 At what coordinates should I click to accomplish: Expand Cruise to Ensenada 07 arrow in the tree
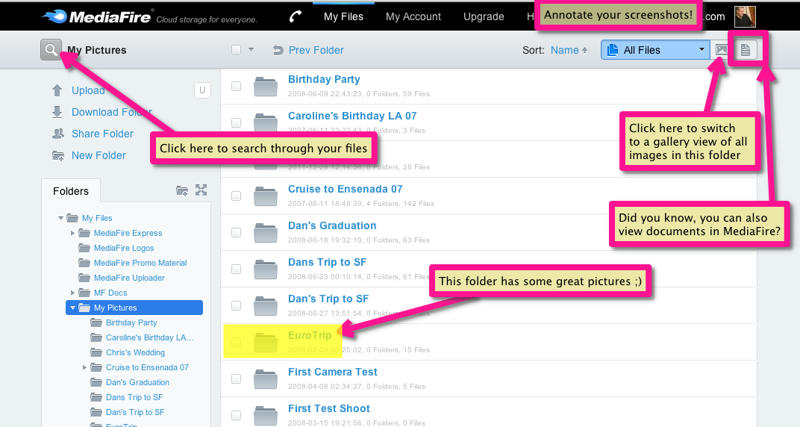coord(84,367)
